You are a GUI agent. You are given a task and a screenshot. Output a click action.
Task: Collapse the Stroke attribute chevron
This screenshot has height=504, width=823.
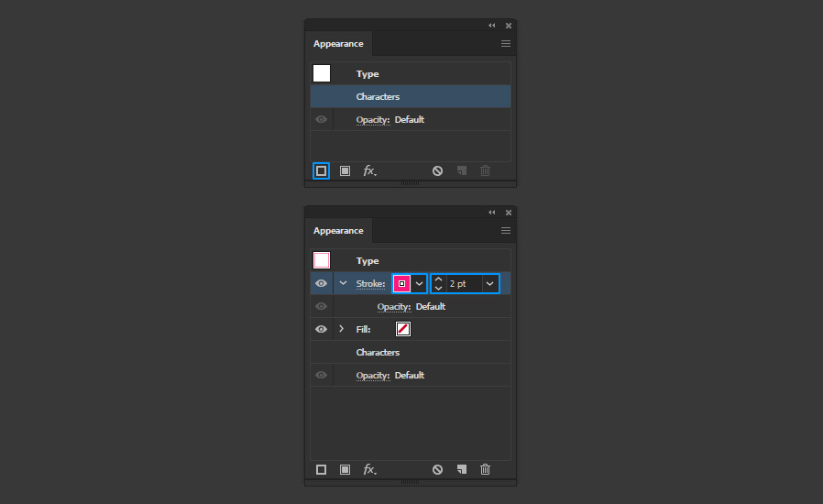tap(343, 283)
